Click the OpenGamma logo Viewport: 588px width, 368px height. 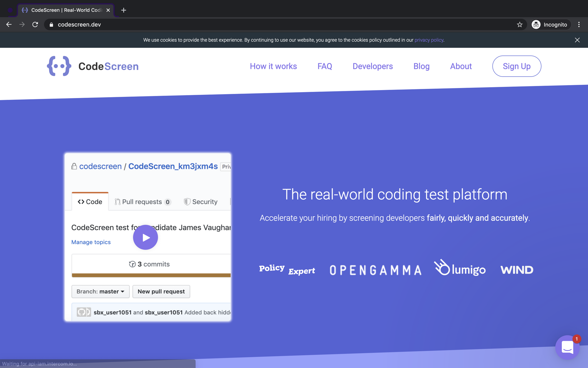(375, 270)
